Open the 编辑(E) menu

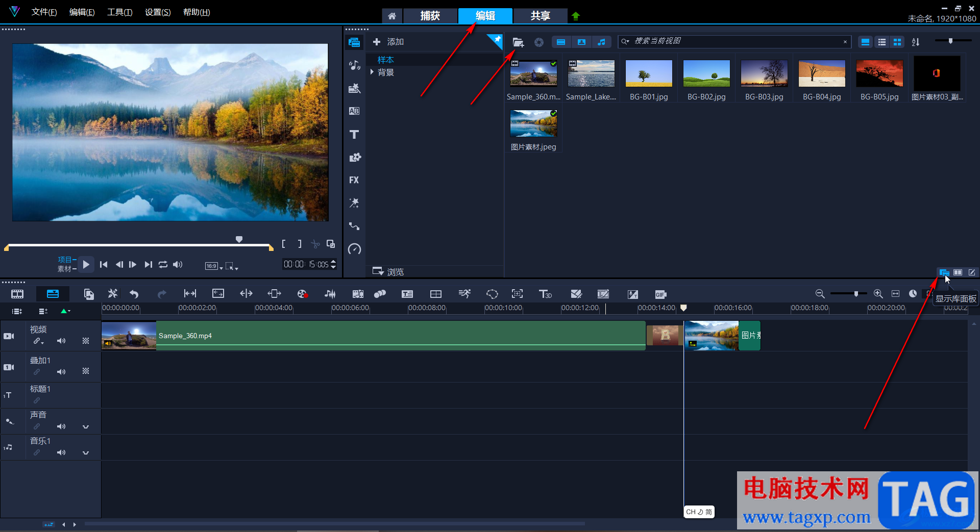82,12
